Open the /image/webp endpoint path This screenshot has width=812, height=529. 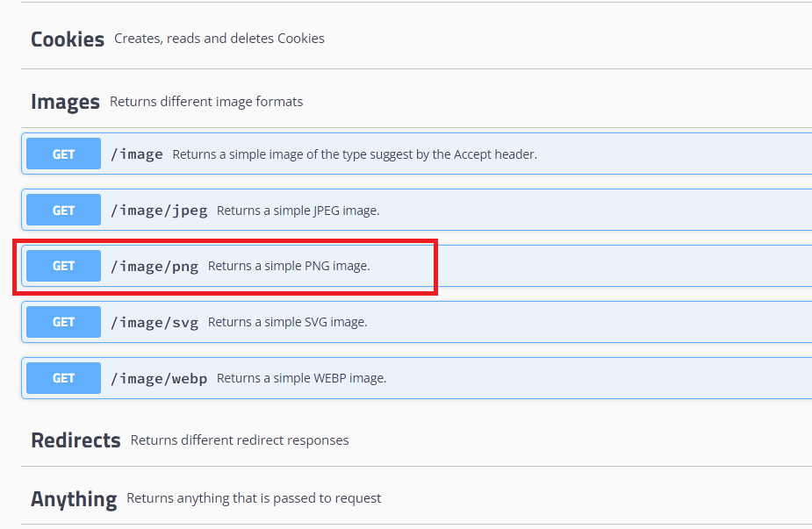(159, 378)
